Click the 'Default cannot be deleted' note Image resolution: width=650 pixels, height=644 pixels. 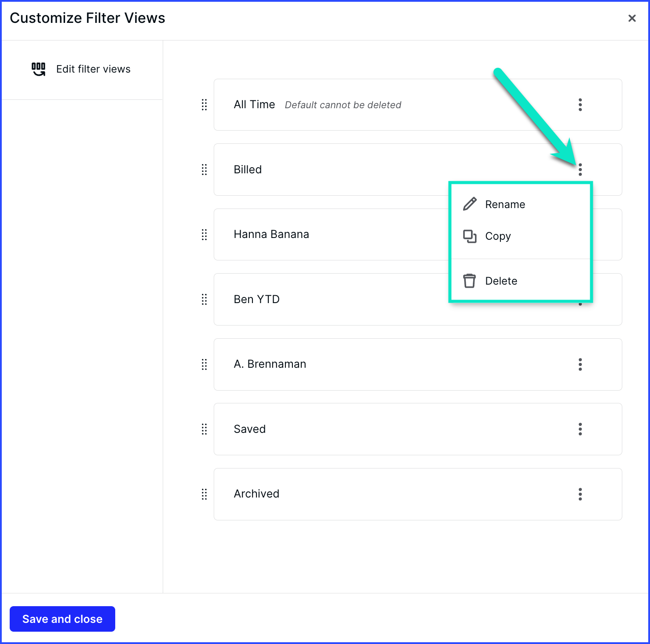[343, 105]
